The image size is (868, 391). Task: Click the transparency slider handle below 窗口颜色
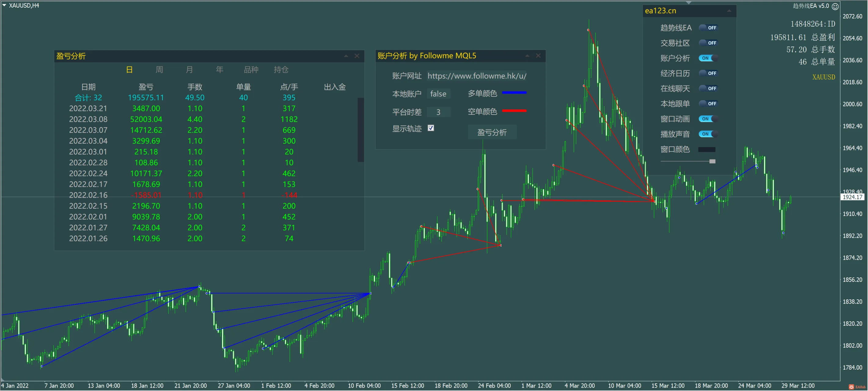click(712, 161)
